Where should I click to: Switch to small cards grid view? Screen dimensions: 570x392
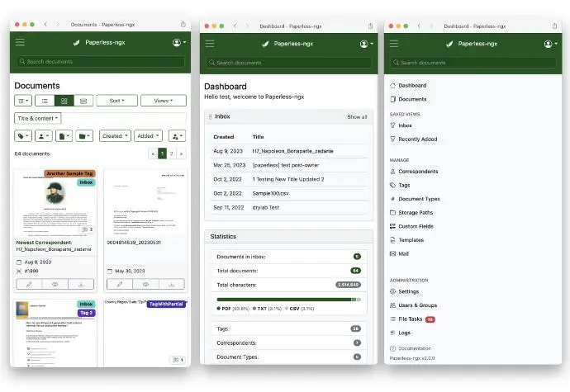click(x=64, y=101)
